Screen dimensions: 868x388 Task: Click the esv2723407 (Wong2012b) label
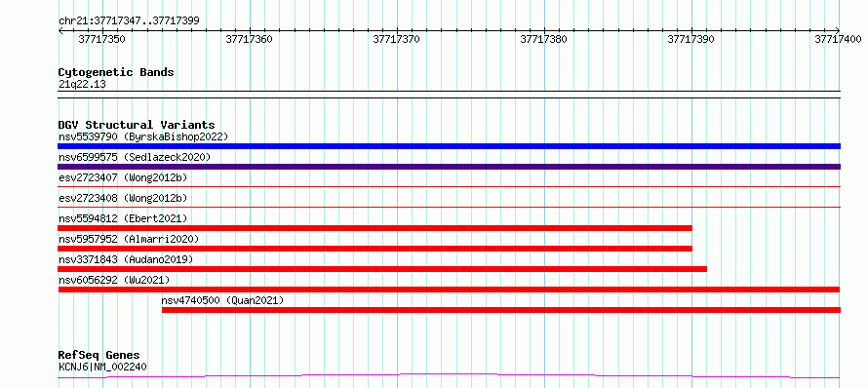[x=123, y=177]
